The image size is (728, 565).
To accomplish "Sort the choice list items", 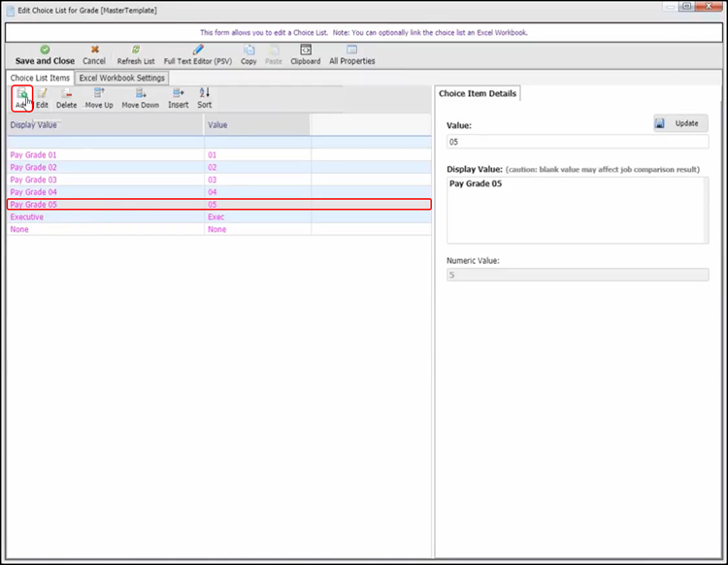I will [205, 98].
